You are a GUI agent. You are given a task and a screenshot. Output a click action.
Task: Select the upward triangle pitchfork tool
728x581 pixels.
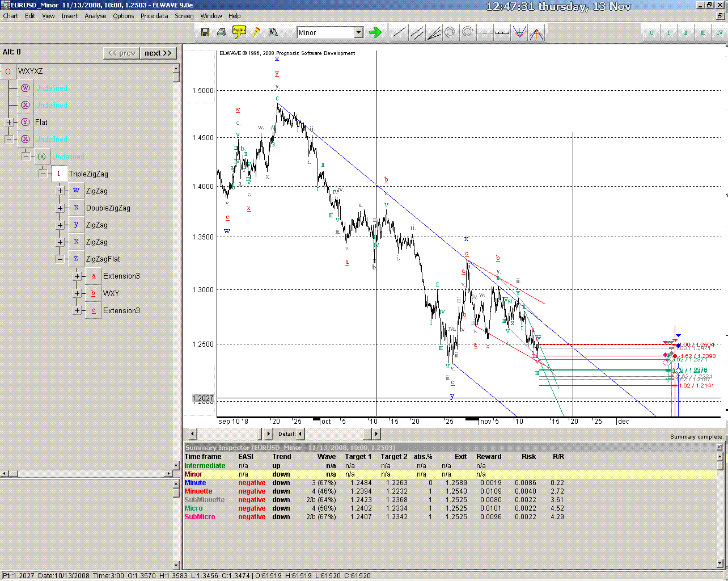click(x=536, y=33)
